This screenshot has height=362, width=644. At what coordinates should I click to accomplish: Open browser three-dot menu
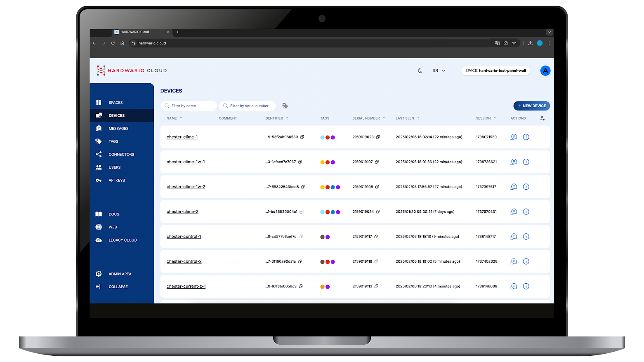(x=549, y=43)
